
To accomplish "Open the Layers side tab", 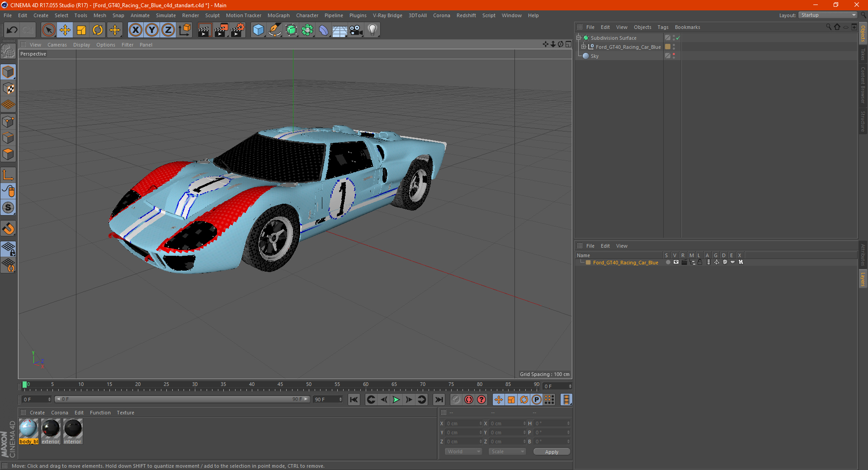I will click(863, 279).
